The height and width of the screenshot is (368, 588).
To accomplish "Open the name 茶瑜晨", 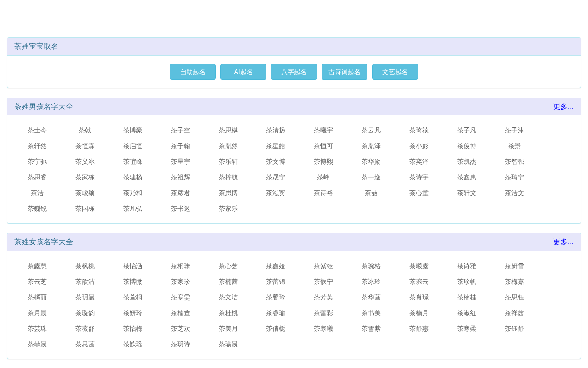I will coord(228,345).
